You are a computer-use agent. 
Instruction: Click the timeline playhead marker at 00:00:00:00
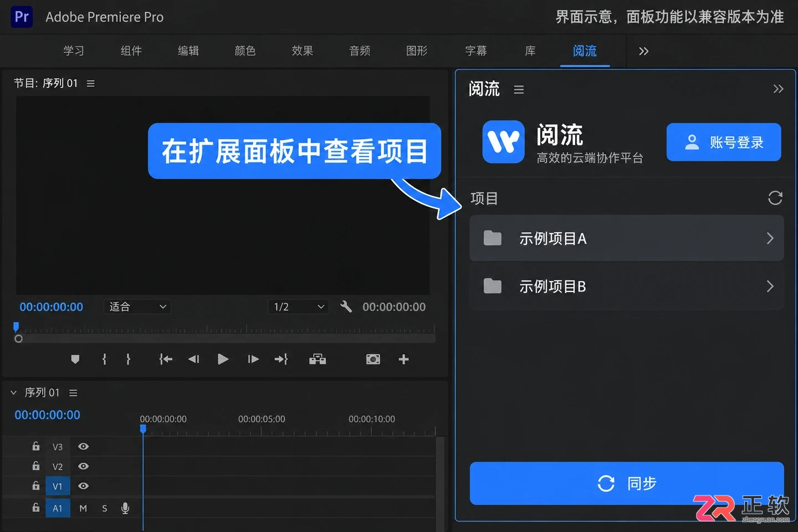(x=143, y=429)
